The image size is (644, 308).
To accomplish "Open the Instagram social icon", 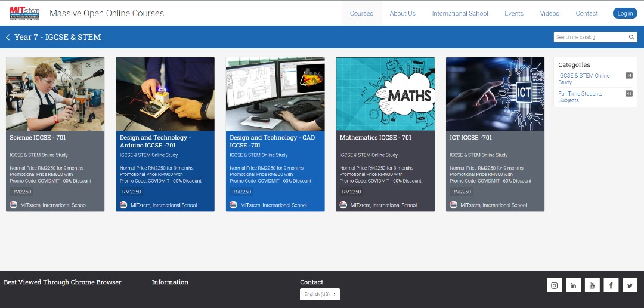I will [554, 285].
